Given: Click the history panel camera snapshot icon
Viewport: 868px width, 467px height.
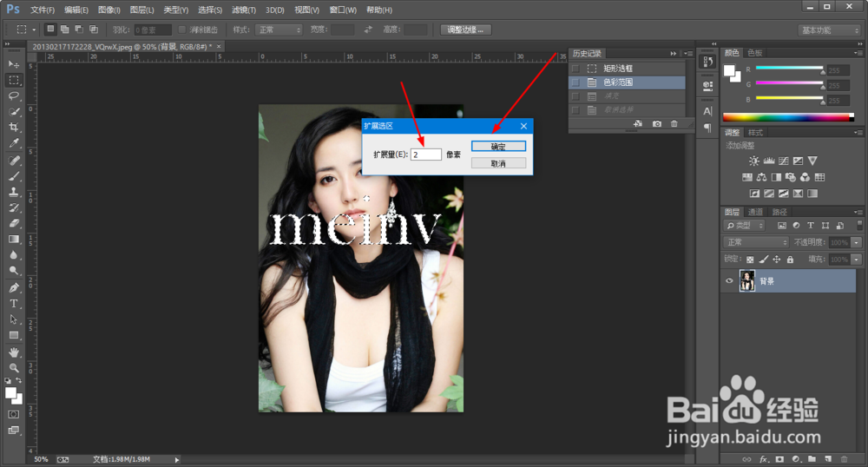Looking at the screenshot, I should pos(656,123).
